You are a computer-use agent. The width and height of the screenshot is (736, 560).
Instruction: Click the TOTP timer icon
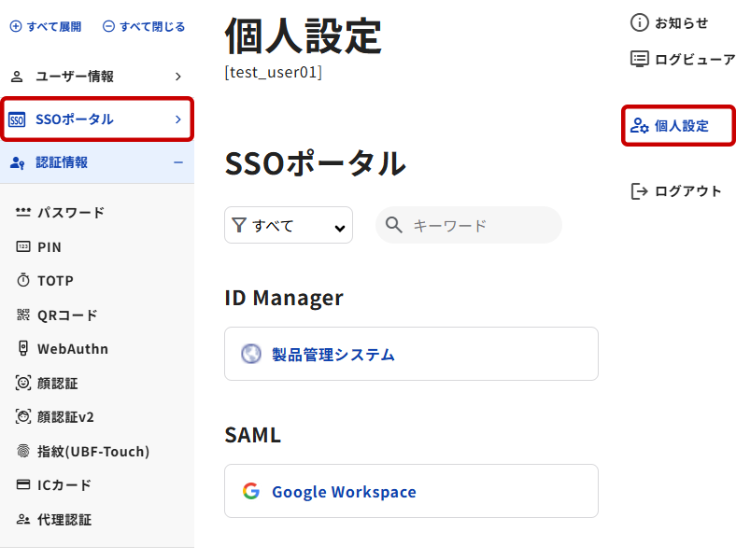(23, 281)
